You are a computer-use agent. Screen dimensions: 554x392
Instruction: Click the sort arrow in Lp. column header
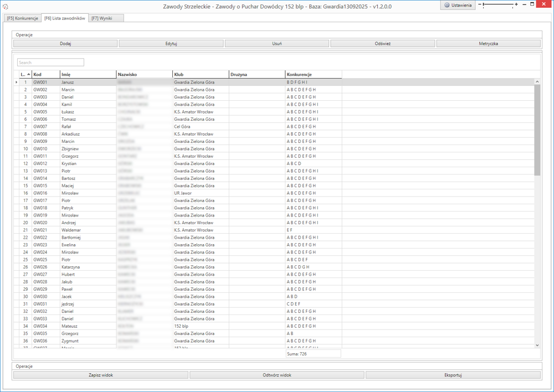point(28,74)
